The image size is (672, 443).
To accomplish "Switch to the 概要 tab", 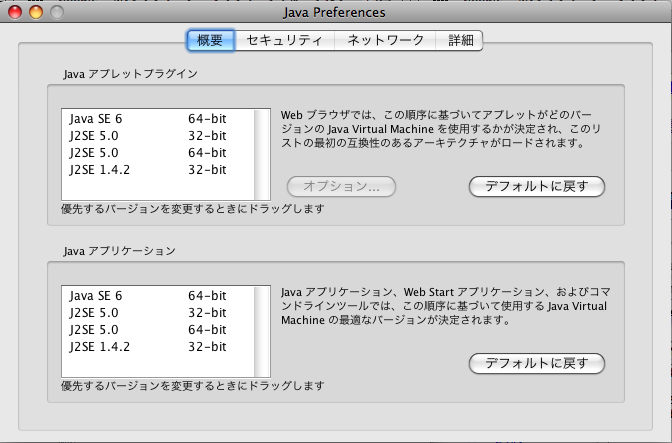I will [x=210, y=41].
